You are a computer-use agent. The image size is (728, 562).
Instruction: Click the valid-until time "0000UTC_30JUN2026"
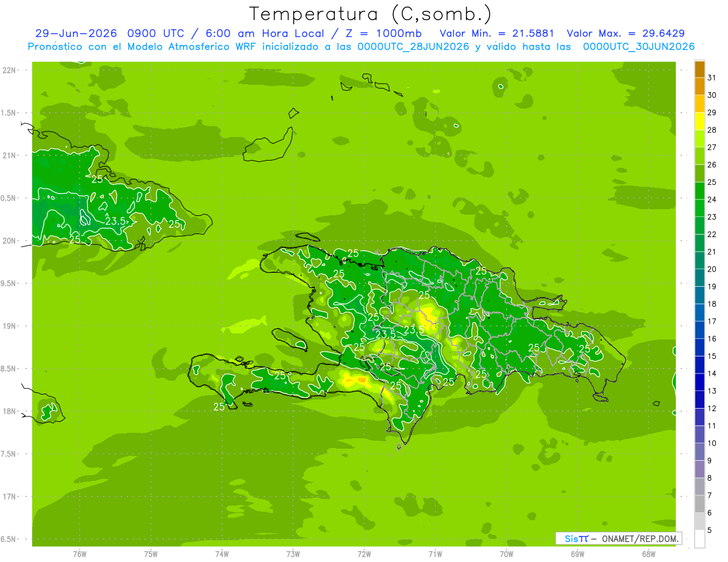[639, 47]
